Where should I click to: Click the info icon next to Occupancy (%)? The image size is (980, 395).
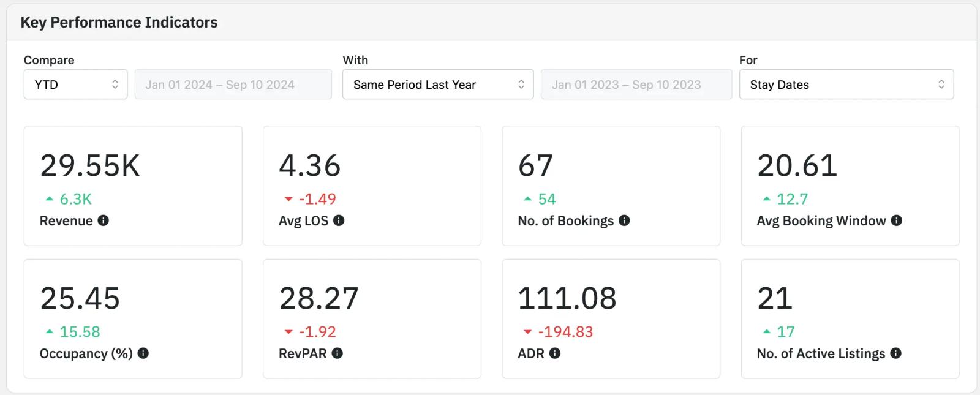[x=143, y=353]
